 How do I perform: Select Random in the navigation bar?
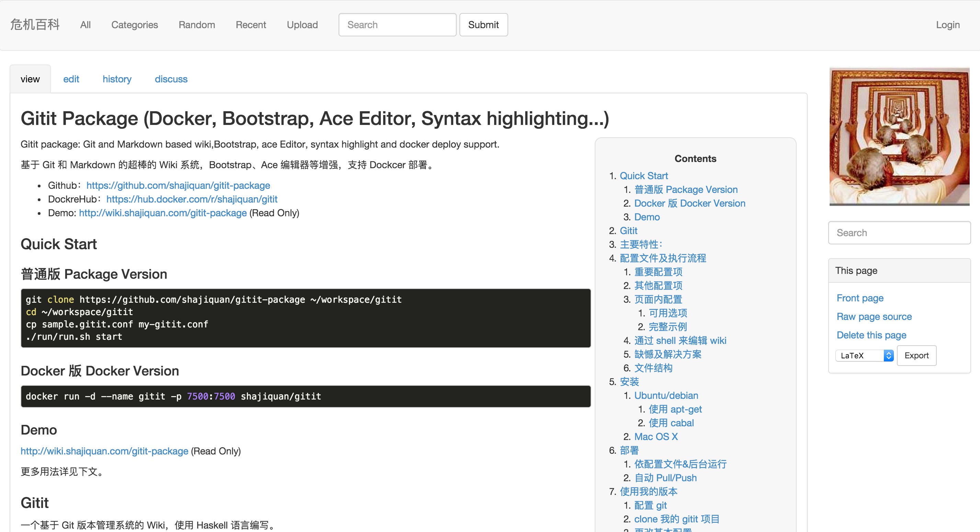(x=197, y=25)
